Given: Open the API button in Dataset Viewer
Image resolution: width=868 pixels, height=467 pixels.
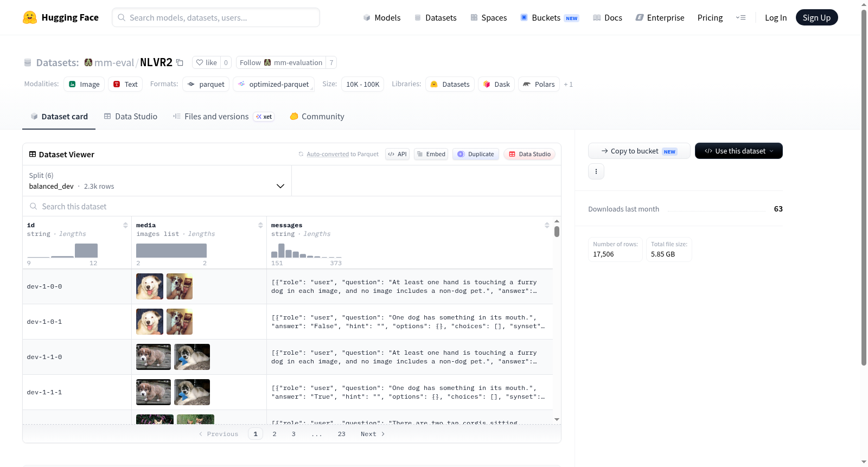Looking at the screenshot, I should [397, 154].
